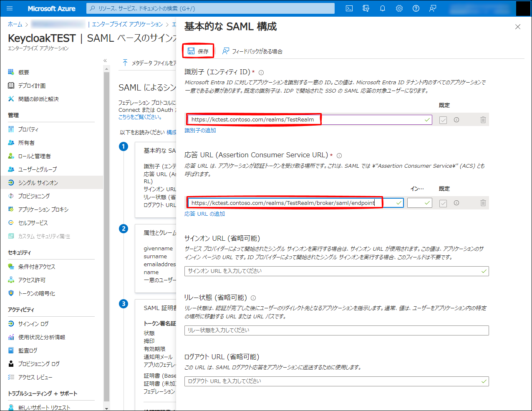
Task: Open Users and groups in sidebar
Action: [x=37, y=169]
